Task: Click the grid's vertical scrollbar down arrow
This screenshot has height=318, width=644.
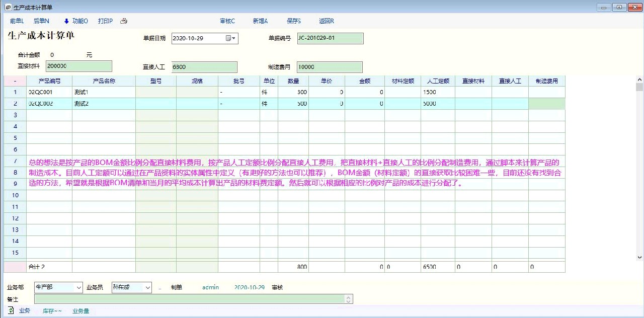Action: 639,257
